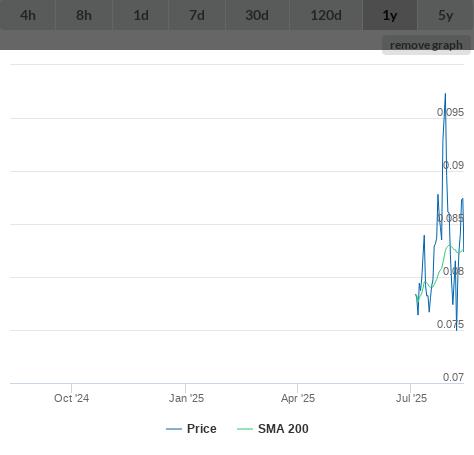Switch to the 5y time range
The image size is (474, 455).
tap(446, 15)
